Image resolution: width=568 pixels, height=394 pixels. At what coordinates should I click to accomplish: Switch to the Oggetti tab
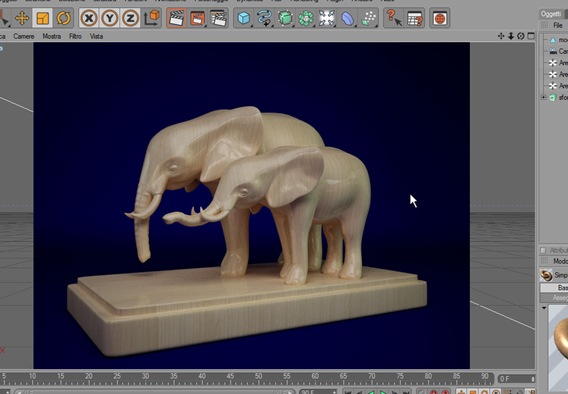coord(551,14)
